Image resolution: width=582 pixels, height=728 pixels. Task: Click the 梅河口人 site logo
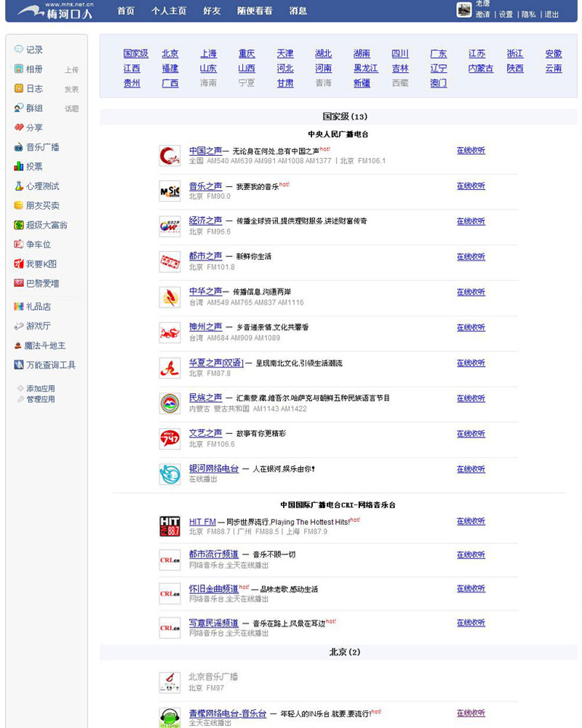click(56, 11)
